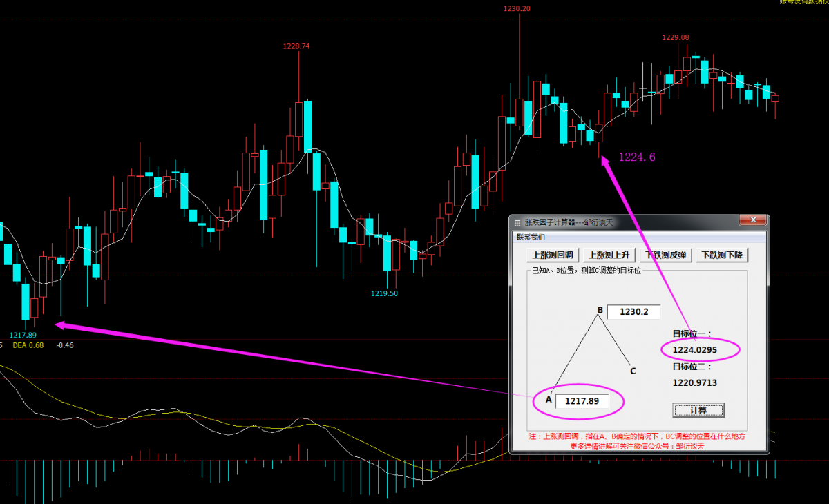Image resolution: width=829 pixels, height=504 pixels.
Task: Click the -0.46 MACD value
Action: click(66, 345)
